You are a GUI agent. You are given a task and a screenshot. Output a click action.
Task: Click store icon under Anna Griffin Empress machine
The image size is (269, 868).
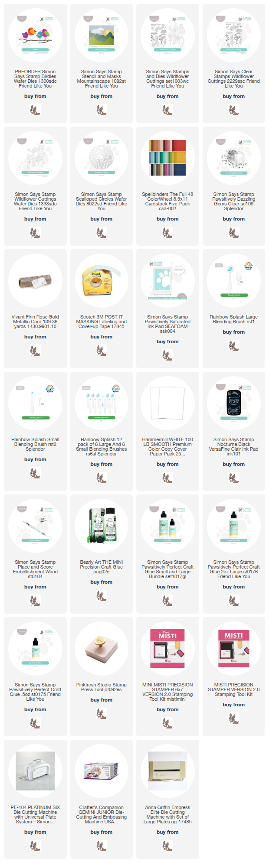pyautogui.click(x=167, y=846)
